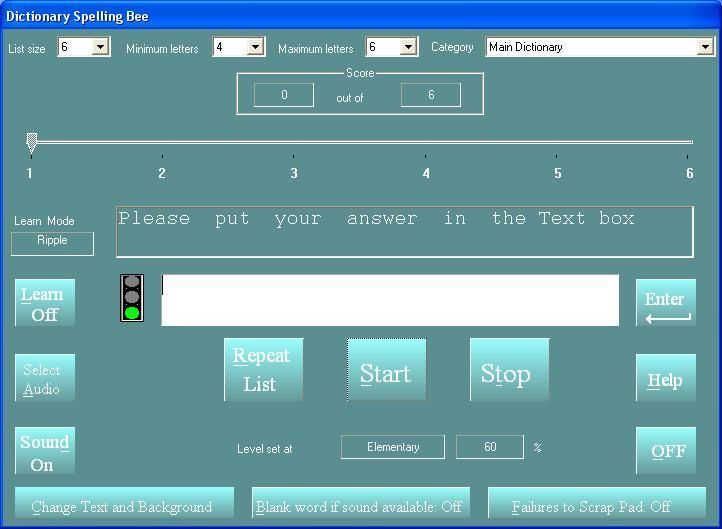Viewport: 722px width, 529px height.
Task: Toggle Failures to Scrap Pad option
Action: pos(591,506)
